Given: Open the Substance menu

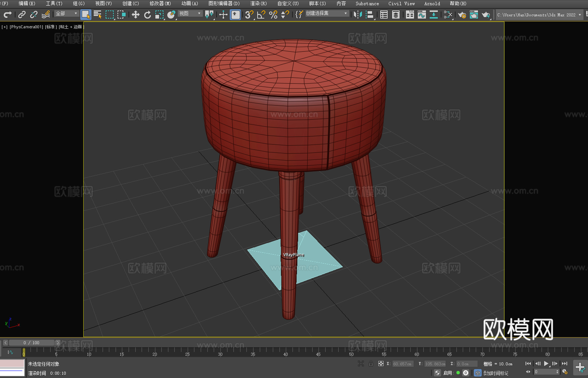Looking at the screenshot, I should pos(367,3).
